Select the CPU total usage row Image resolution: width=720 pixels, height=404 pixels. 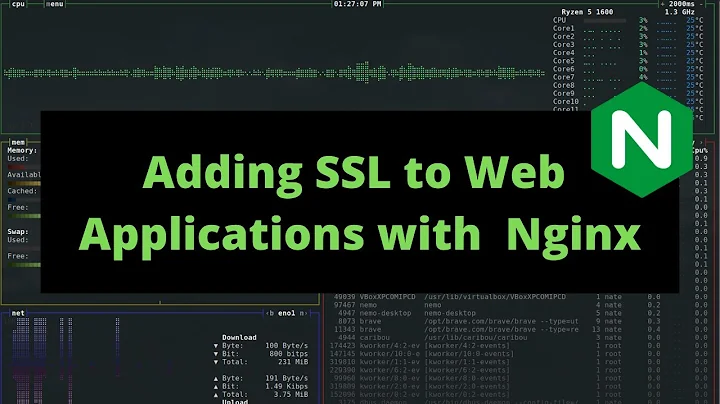(x=628, y=20)
